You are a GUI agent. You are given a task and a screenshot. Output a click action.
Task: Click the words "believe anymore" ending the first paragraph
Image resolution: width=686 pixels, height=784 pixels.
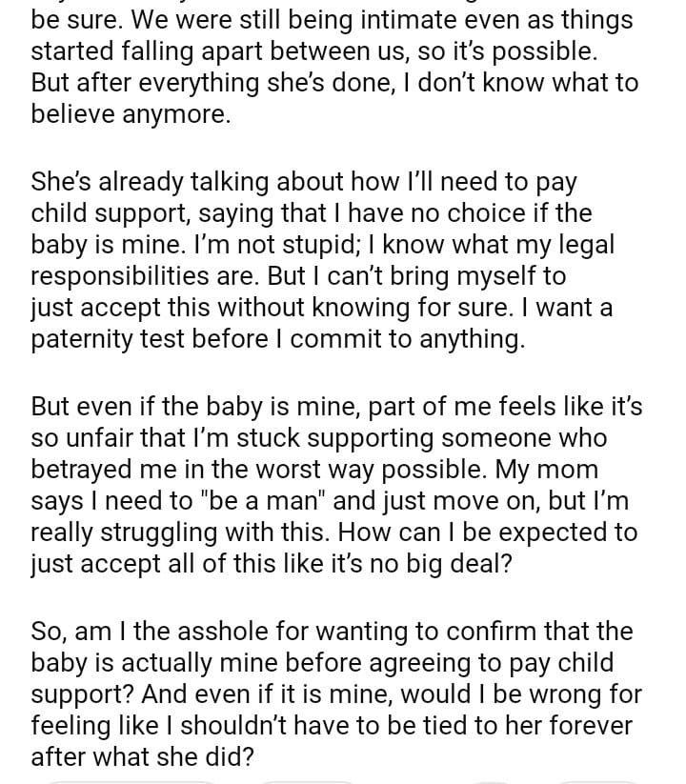[x=131, y=115]
